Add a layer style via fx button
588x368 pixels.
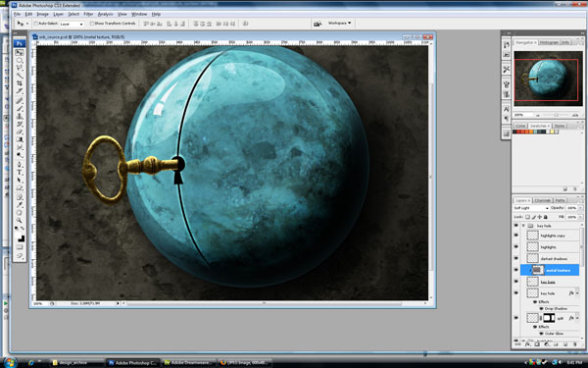[x=527, y=344]
